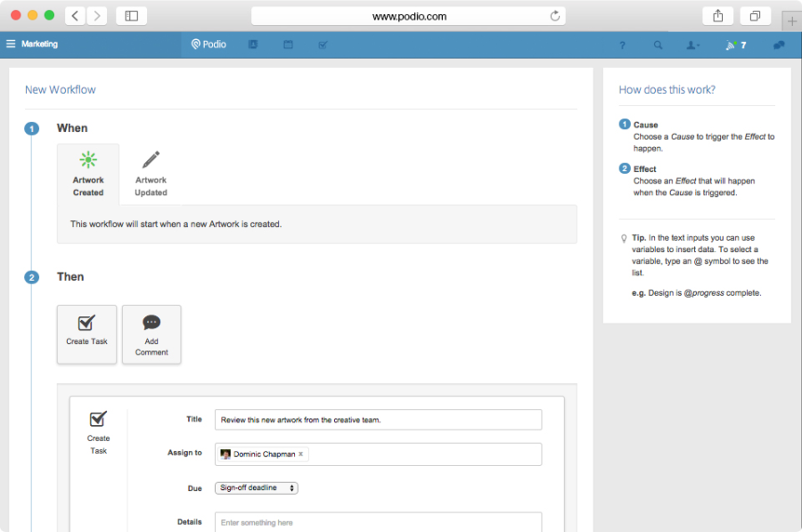This screenshot has height=532, width=802.
Task: Click the search magnifier icon
Action: point(658,45)
